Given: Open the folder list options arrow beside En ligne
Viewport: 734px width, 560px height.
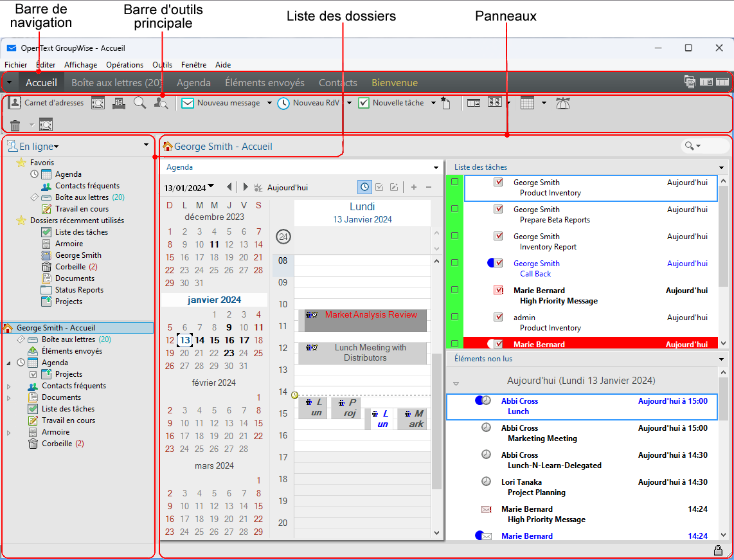Looking at the screenshot, I should (146, 145).
